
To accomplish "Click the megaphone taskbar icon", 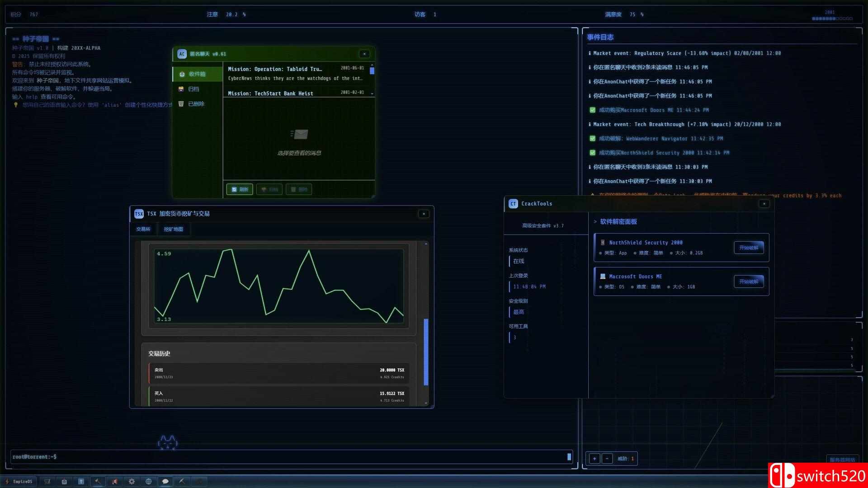I will coord(114,481).
